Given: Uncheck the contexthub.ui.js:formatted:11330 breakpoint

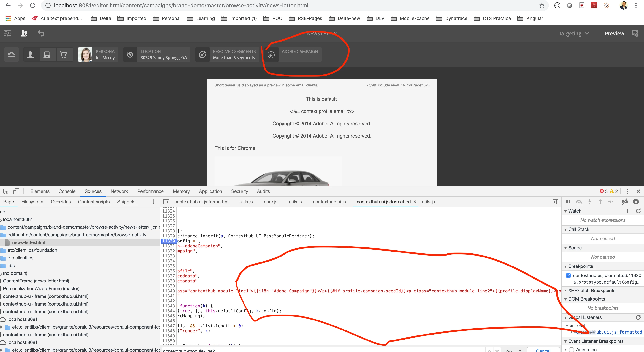Looking at the screenshot, I should pos(568,275).
